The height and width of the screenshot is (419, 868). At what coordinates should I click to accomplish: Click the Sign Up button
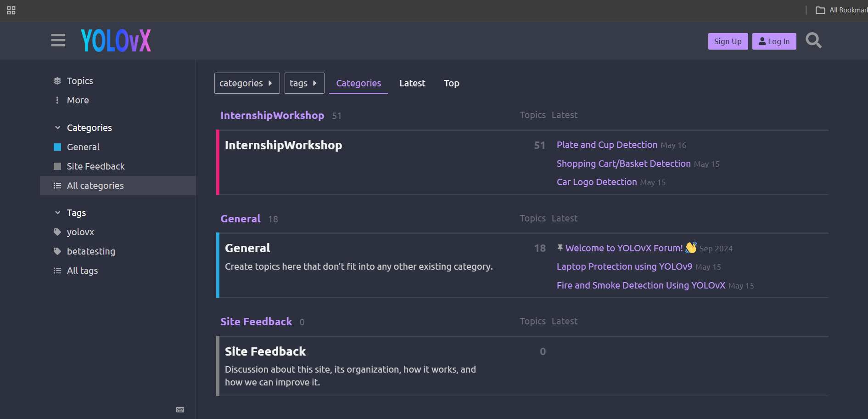[x=728, y=41]
